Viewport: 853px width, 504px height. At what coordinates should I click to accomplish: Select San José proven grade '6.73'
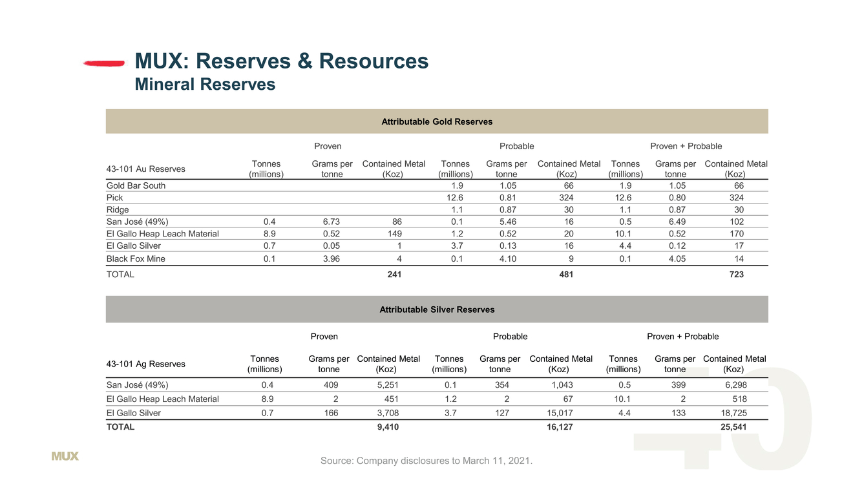pyautogui.click(x=332, y=222)
